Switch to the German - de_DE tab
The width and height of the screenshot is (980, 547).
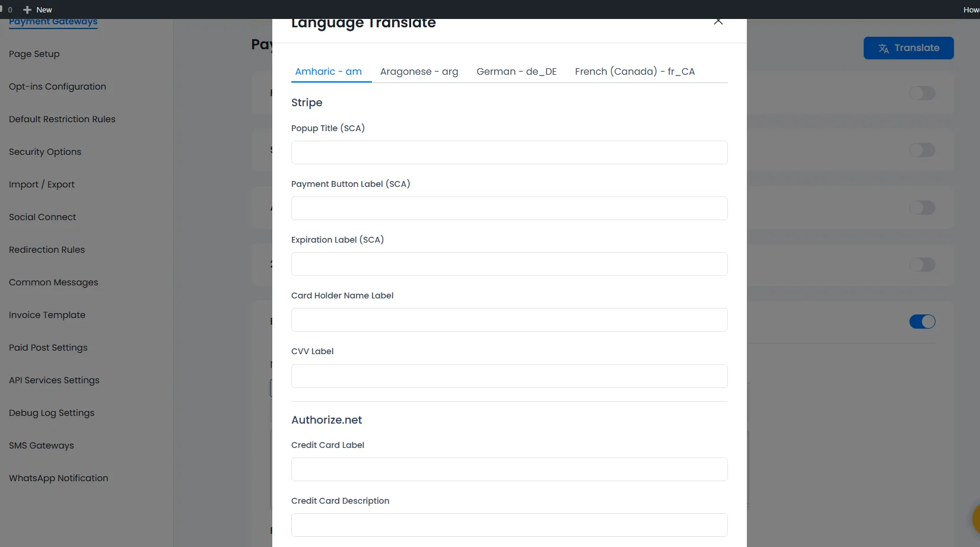(516, 71)
